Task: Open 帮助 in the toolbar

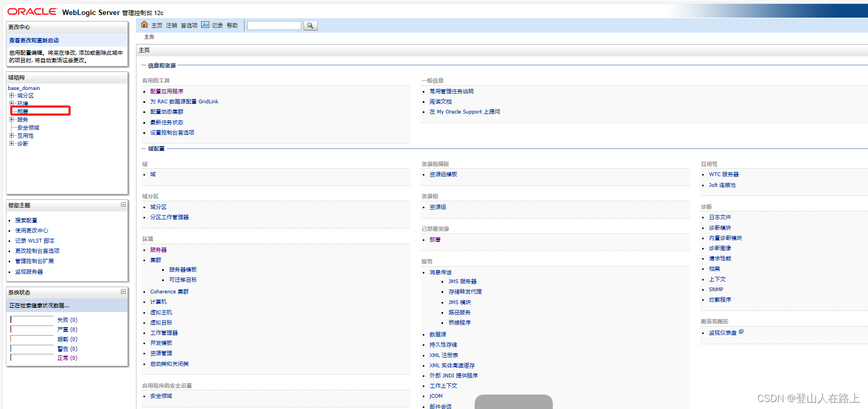Action: click(x=232, y=25)
